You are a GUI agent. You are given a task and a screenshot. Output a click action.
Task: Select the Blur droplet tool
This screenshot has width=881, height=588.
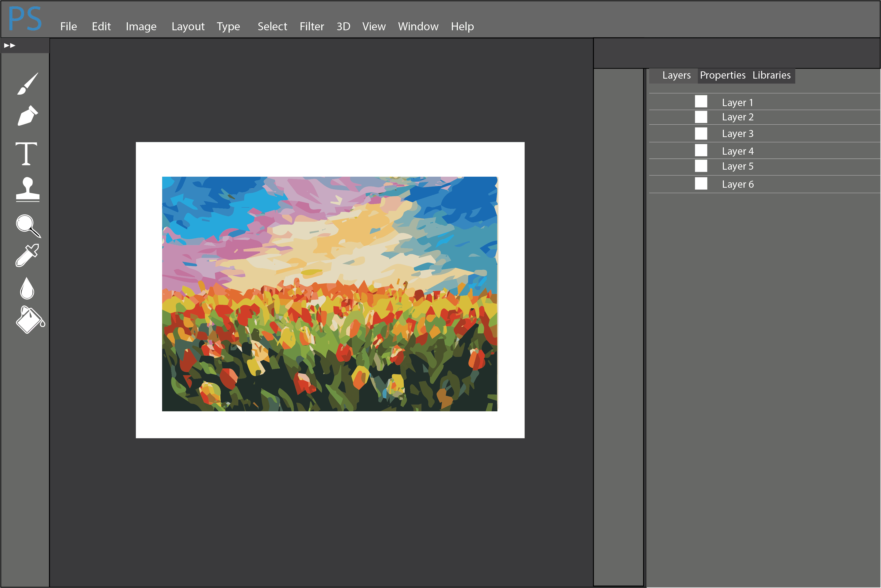pos(27,289)
